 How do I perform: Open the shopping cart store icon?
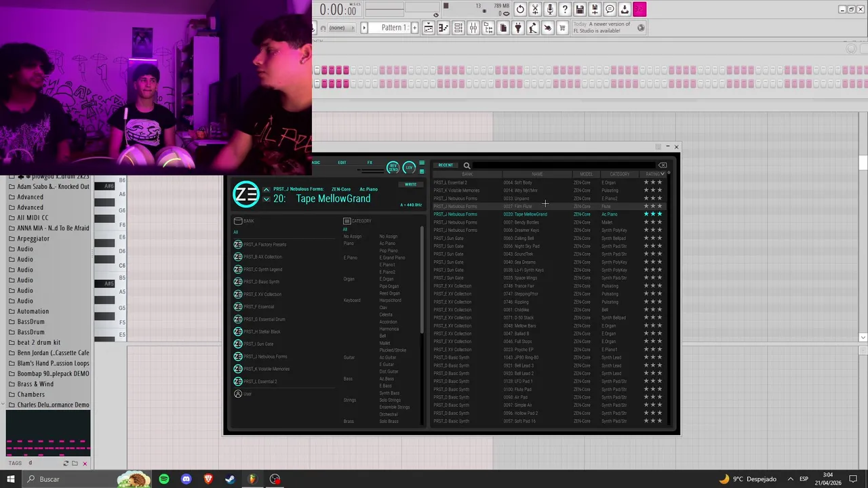(x=563, y=28)
